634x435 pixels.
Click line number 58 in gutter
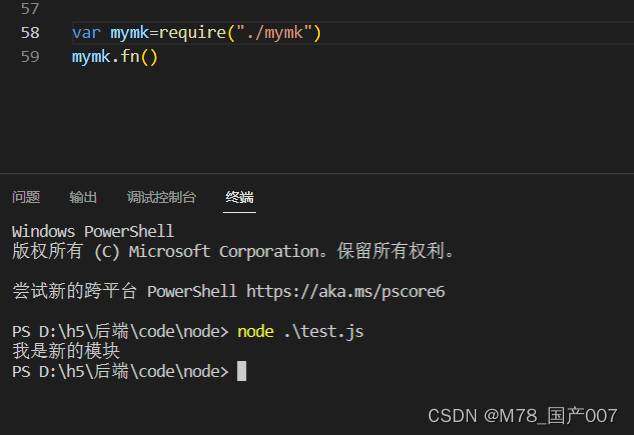(30, 33)
